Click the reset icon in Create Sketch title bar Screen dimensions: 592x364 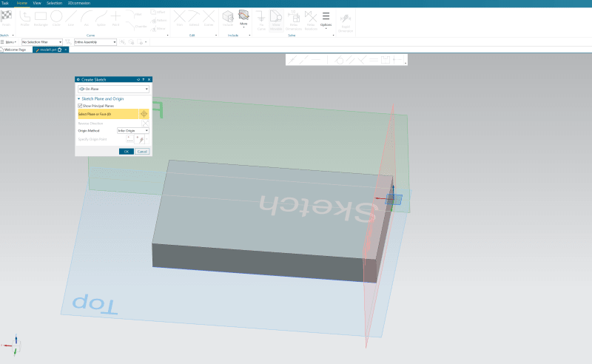coord(138,79)
